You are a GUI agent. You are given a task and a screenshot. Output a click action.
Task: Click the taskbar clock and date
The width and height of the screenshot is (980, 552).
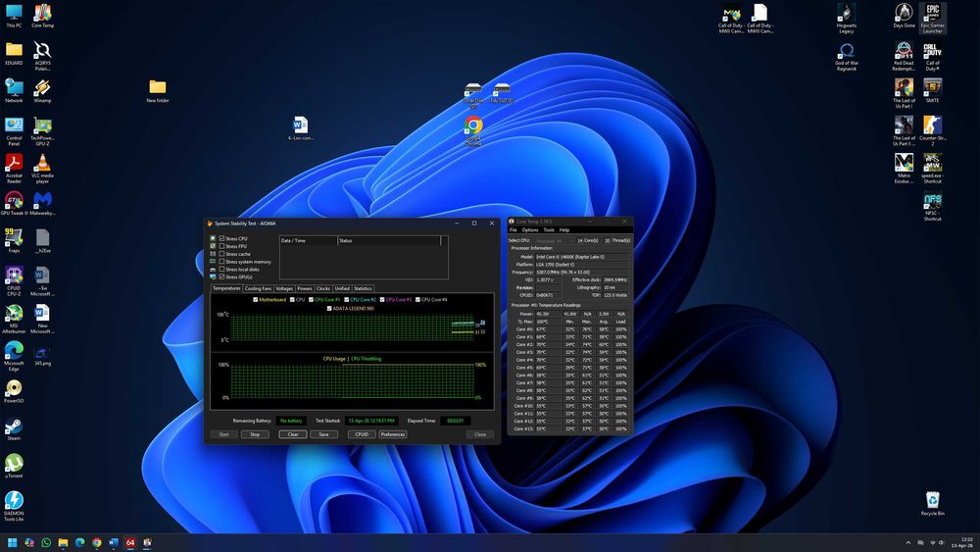(963, 542)
